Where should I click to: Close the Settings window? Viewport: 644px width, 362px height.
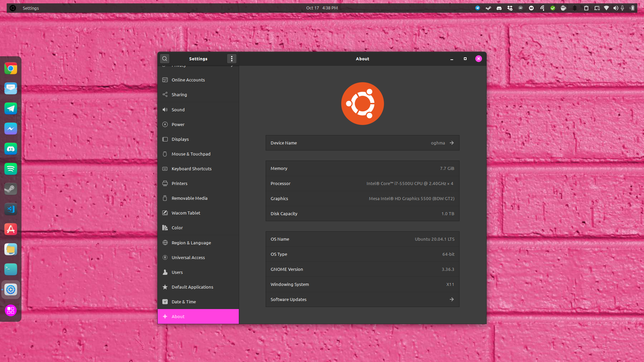point(479,59)
